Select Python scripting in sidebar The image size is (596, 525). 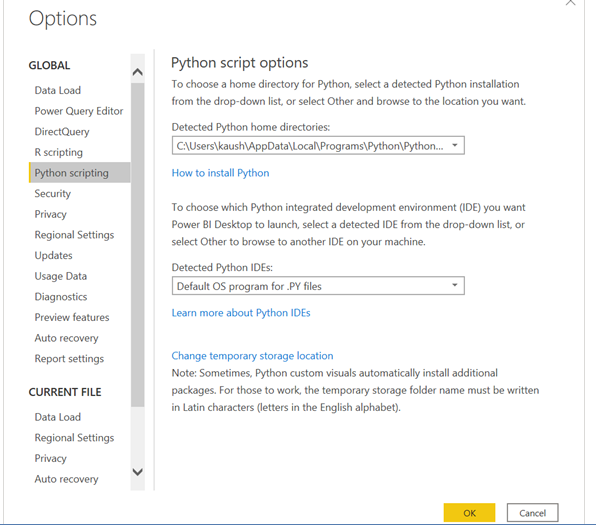(x=79, y=173)
